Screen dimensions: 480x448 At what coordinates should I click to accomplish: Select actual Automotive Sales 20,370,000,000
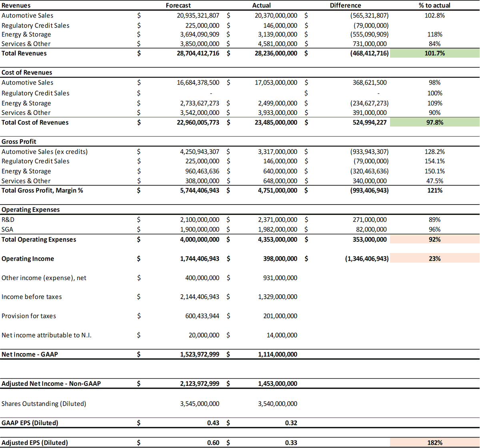[x=276, y=16]
